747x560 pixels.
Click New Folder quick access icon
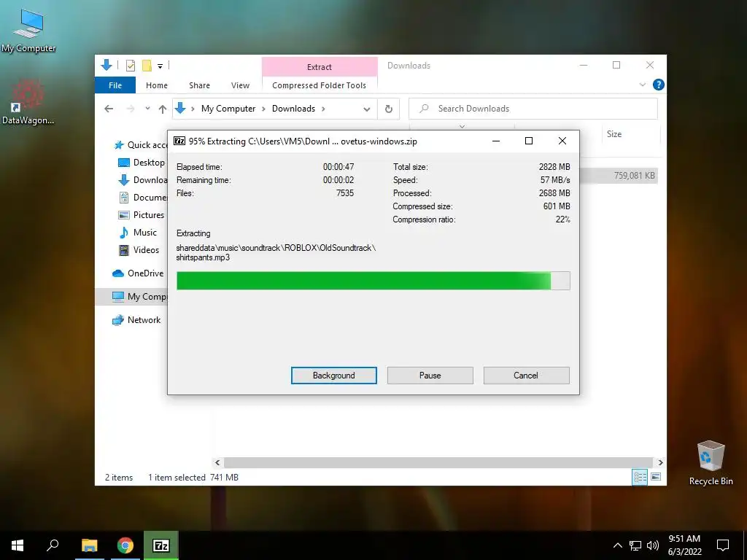(147, 66)
